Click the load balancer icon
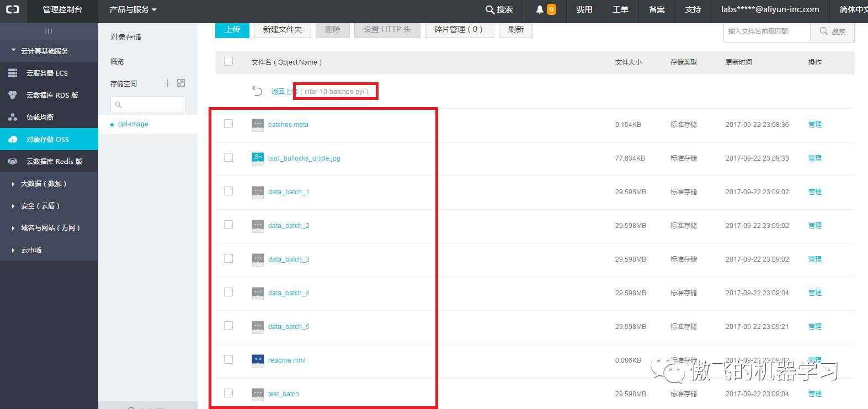The image size is (868, 409). tap(12, 117)
